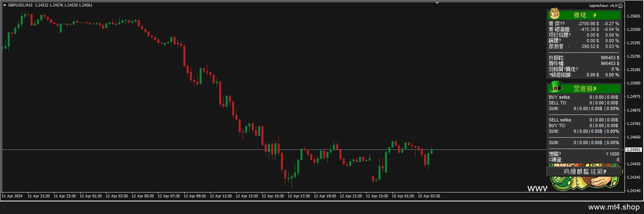Click the -0.27 % percentage value
Image resolution: width=644 pixels, height=214 pixels.
coord(611,24)
